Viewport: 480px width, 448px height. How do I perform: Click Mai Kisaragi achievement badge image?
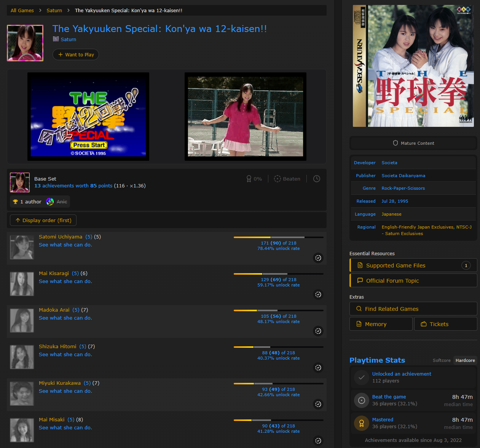pyautogui.click(x=22, y=284)
